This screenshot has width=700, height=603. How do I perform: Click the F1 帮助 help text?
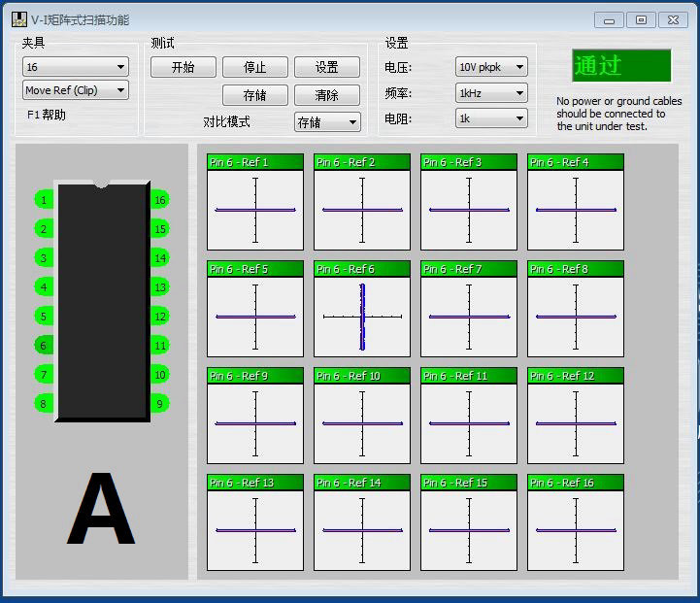[47, 115]
